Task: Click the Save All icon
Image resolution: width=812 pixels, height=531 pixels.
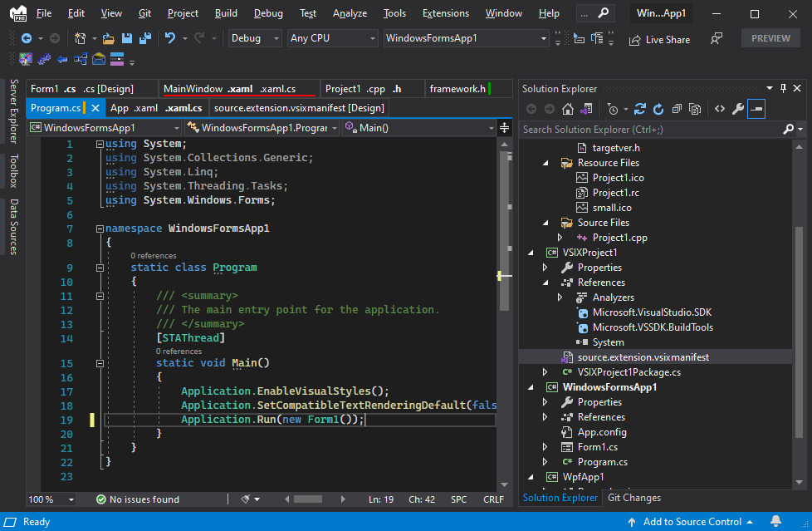Action: [x=144, y=38]
